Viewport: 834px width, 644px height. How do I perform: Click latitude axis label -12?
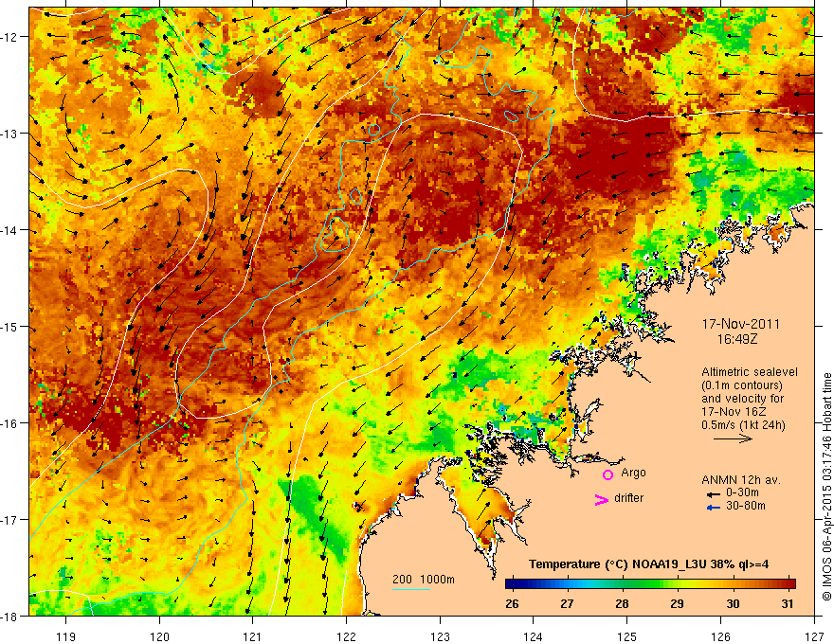pyautogui.click(x=9, y=37)
